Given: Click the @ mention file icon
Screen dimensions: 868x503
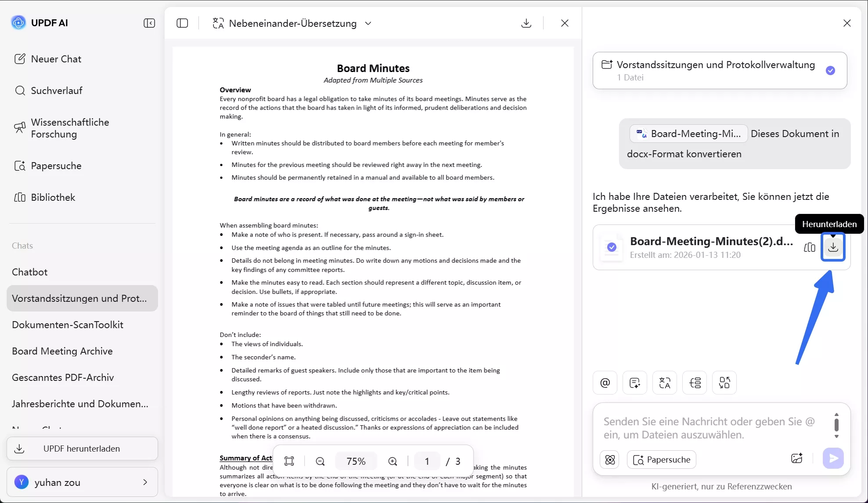Looking at the screenshot, I should pyautogui.click(x=605, y=383).
